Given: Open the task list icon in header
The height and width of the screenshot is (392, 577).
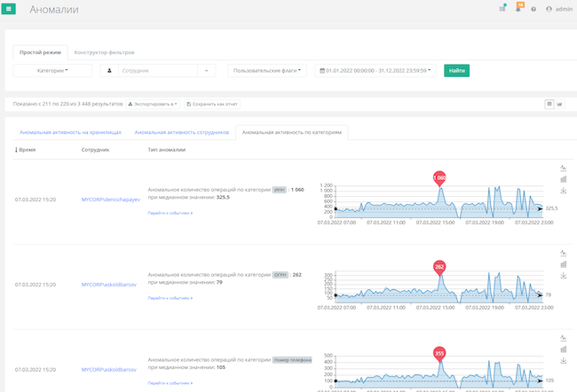Looking at the screenshot, I should pyautogui.click(x=502, y=9).
